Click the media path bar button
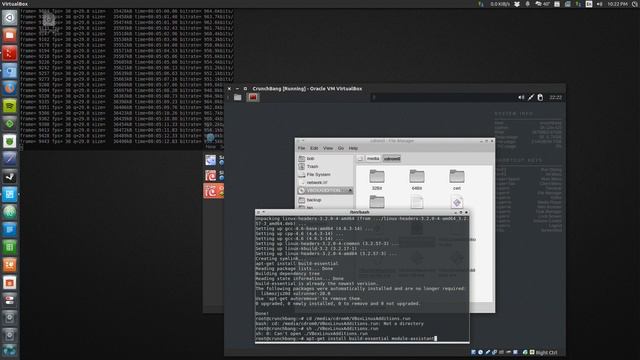The width and height of the screenshot is (640, 360). click(x=373, y=158)
